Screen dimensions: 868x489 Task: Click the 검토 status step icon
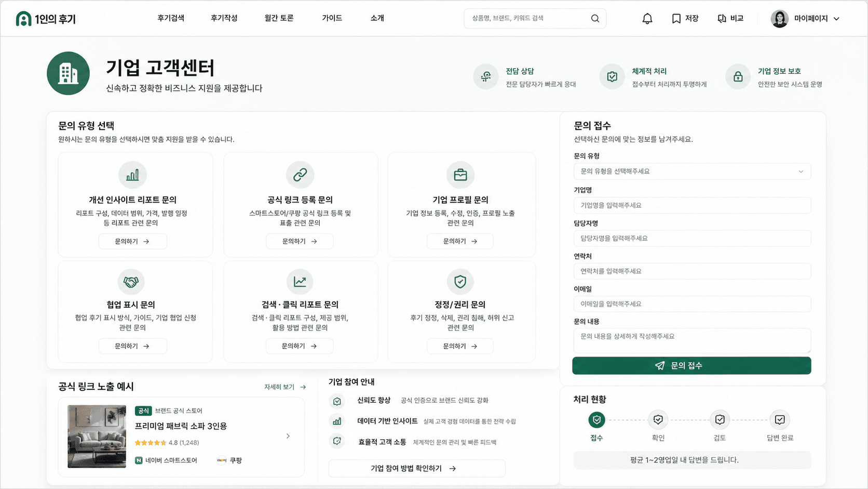click(720, 419)
